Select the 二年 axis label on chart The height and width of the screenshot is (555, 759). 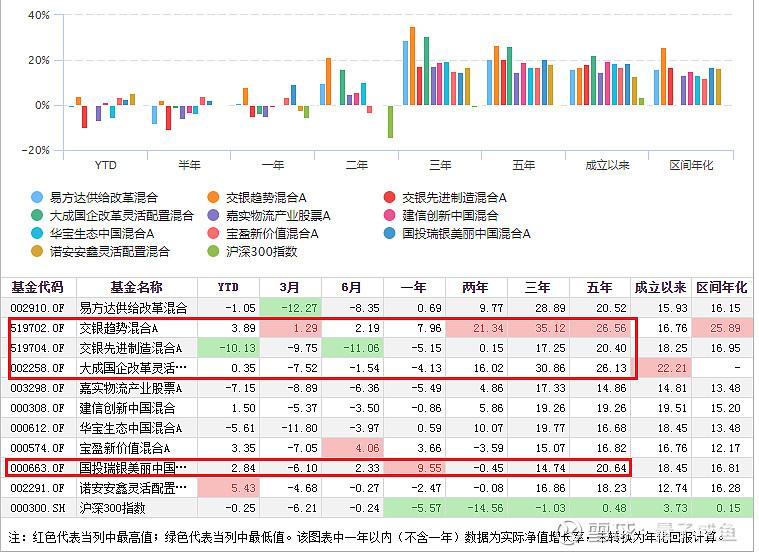357,165
